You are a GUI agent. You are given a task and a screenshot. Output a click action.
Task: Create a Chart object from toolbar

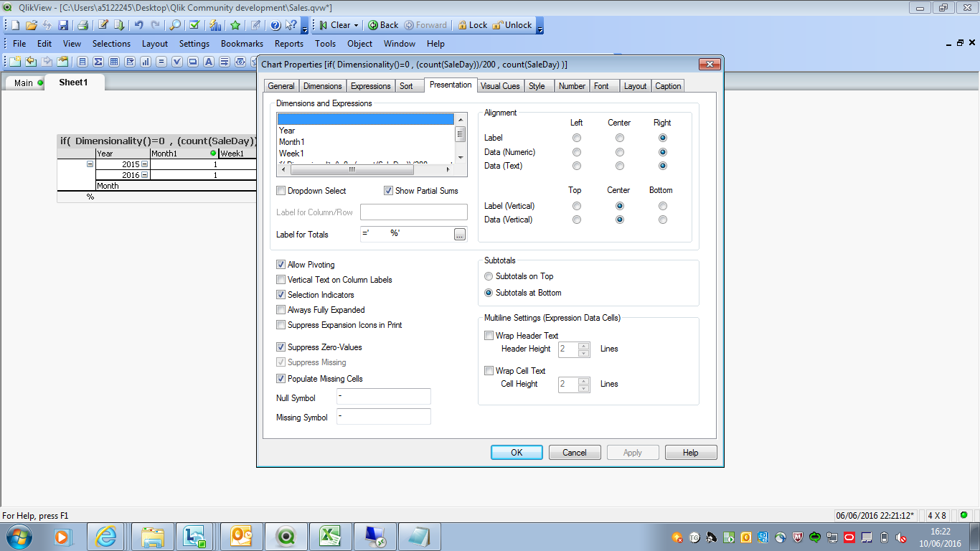(x=146, y=62)
